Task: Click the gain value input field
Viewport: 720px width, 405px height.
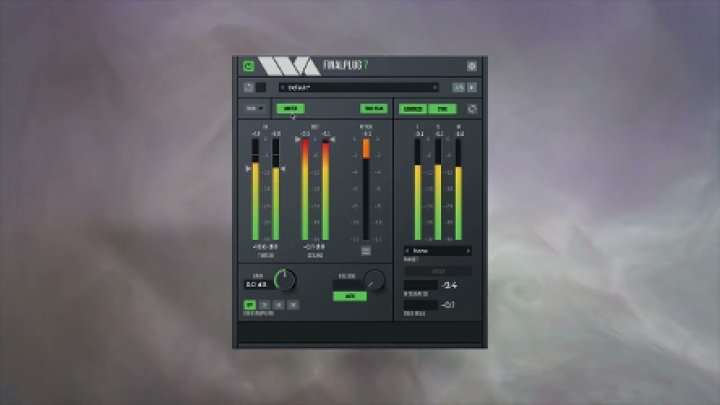Action: point(257,285)
